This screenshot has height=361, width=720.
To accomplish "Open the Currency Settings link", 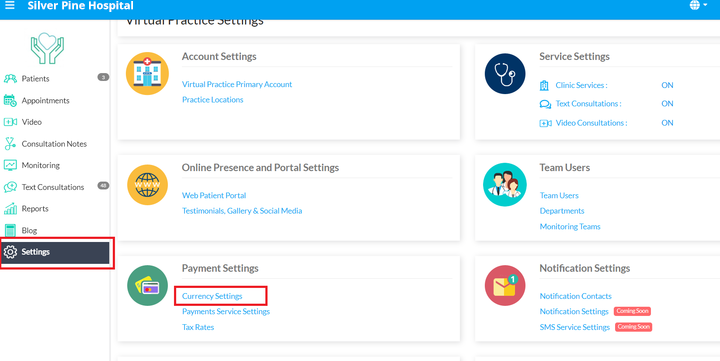I will (212, 296).
